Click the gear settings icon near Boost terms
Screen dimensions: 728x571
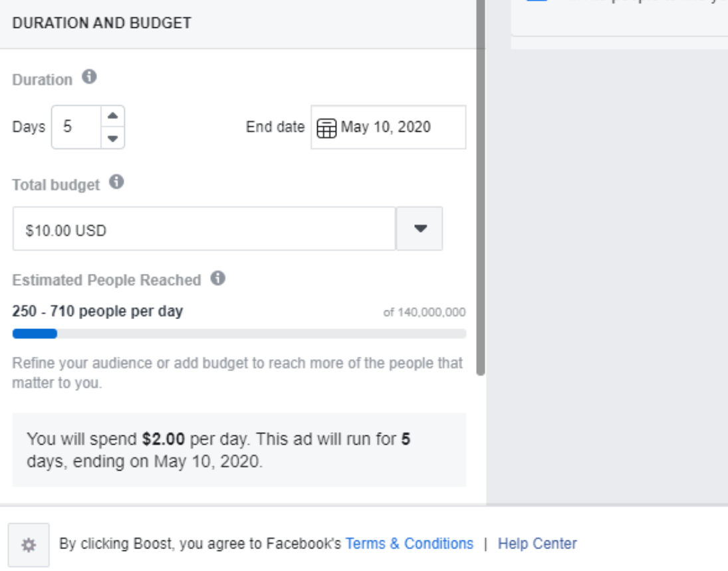(28, 544)
